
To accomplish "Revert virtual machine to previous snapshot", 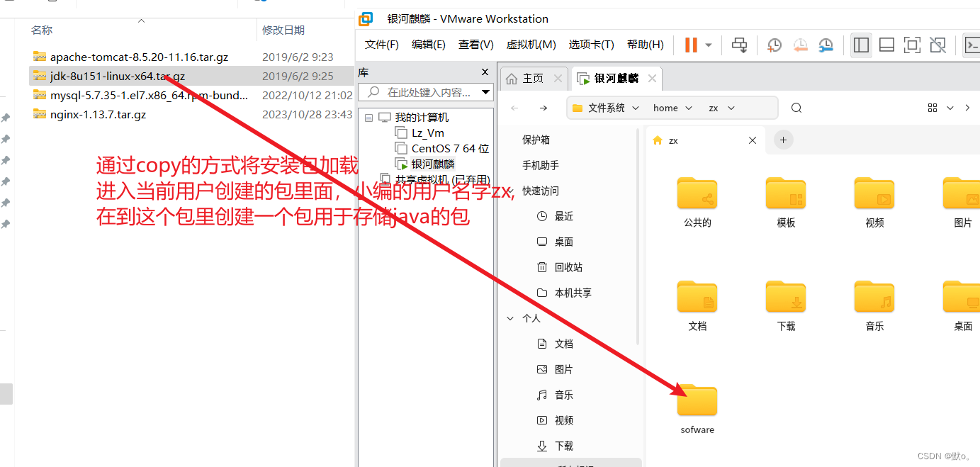I will [800, 45].
